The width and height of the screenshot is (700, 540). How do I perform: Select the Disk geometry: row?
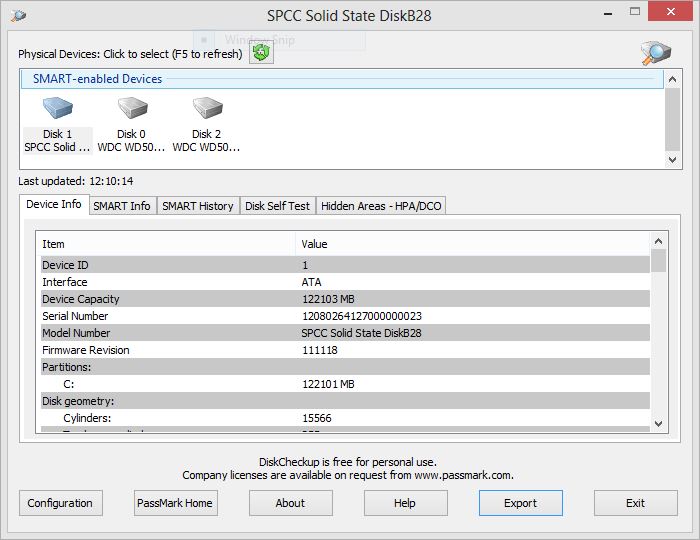coord(345,400)
